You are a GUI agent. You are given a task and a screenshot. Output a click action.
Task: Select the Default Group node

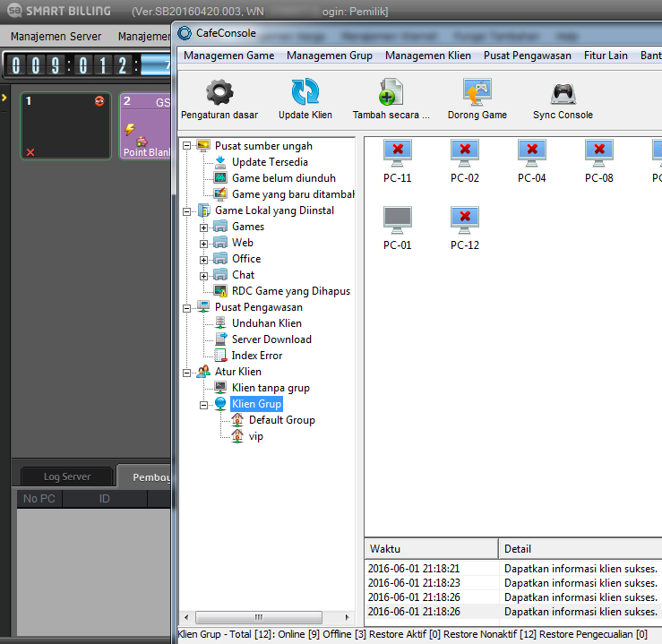tap(282, 420)
